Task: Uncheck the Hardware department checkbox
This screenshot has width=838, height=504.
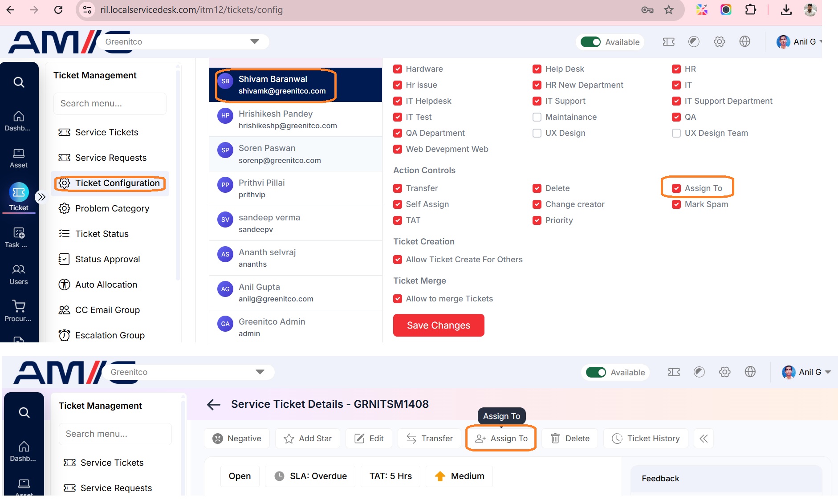Action: tap(398, 69)
